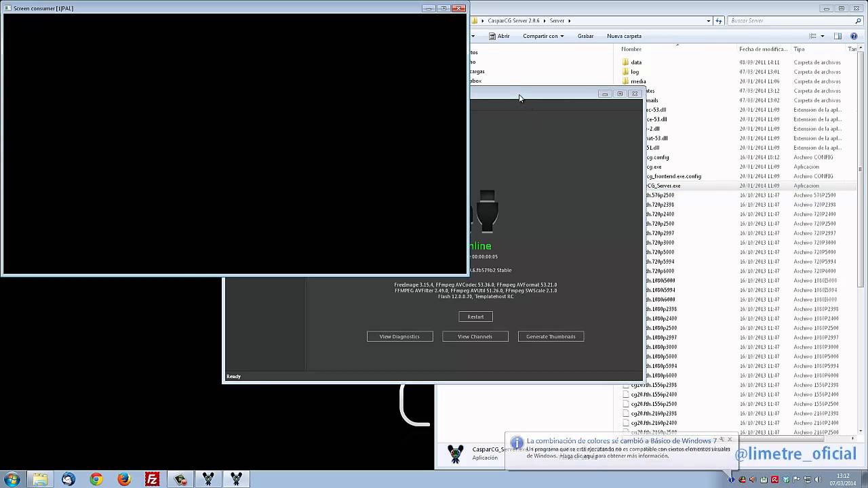This screenshot has height=488, width=868.
Task: Select the data folder in Explorer
Action: pos(635,62)
